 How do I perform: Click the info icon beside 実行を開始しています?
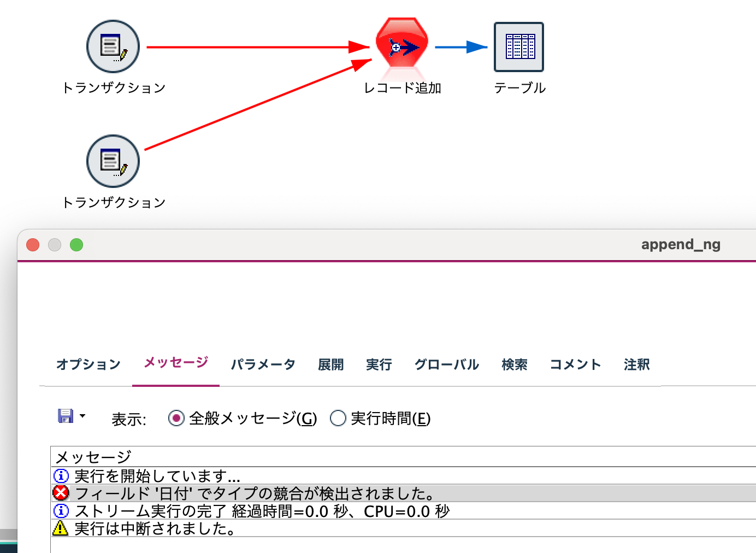click(x=61, y=475)
